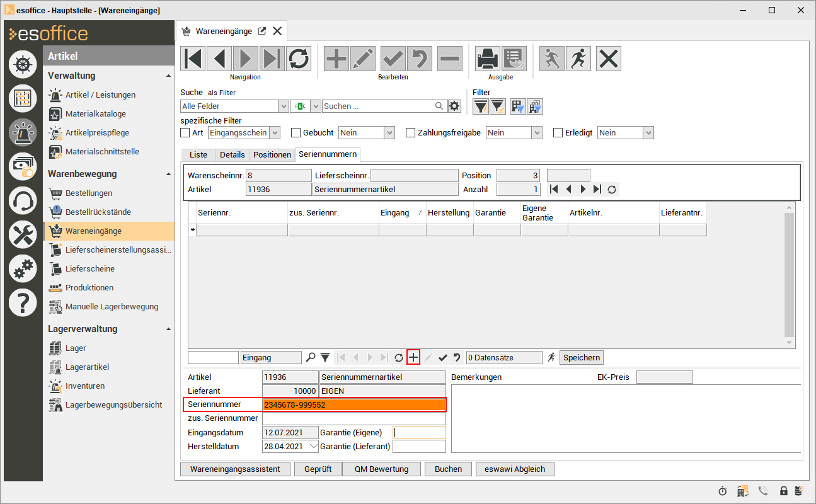Click the Bemerkungen text area
The image size is (816, 504).
[x=626, y=418]
